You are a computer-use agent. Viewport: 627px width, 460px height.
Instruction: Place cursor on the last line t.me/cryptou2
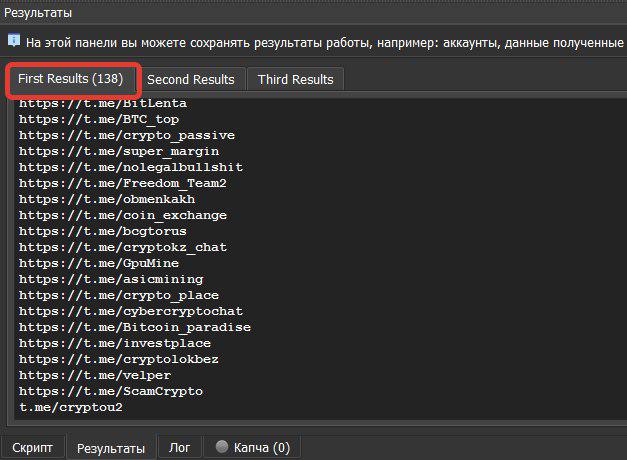[x=71, y=407]
